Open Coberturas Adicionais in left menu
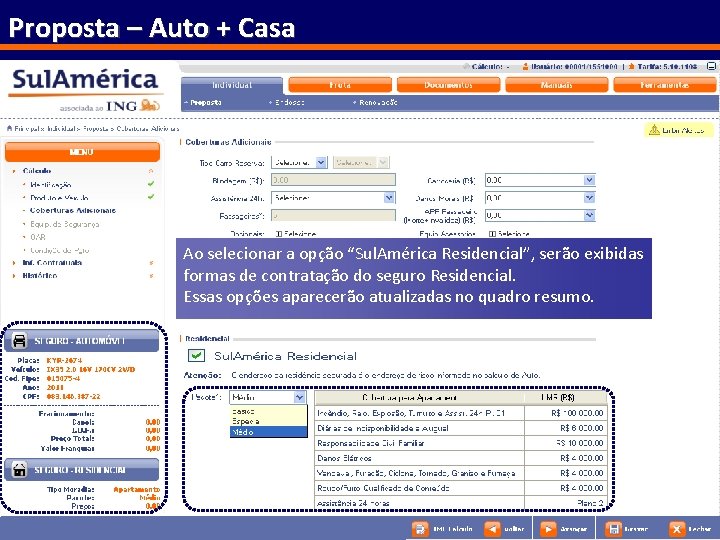This screenshot has width=720, height=540. tap(73, 210)
